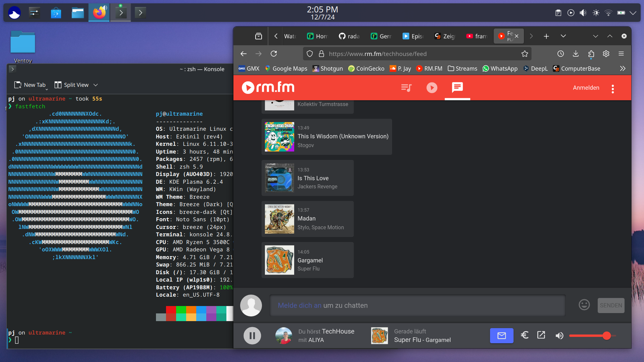Open the emoji picker smiley
The height and width of the screenshot is (362, 644).
coord(584,305)
